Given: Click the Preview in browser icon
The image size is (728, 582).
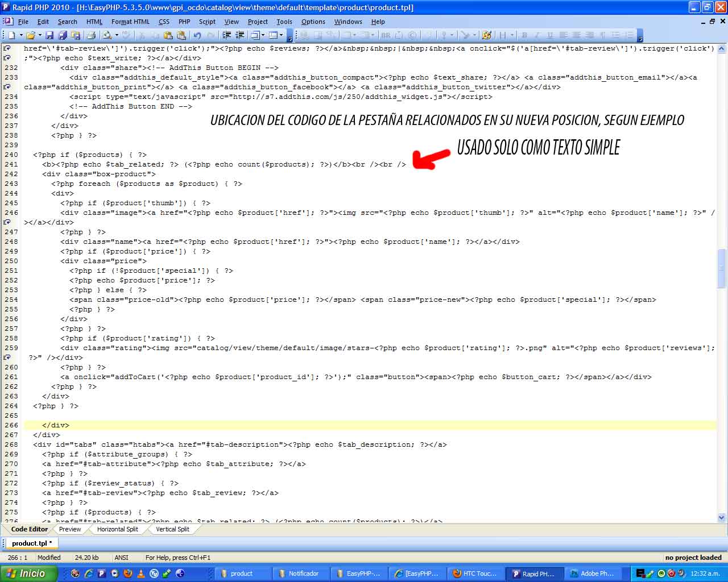Looking at the screenshot, I should click(107, 35).
